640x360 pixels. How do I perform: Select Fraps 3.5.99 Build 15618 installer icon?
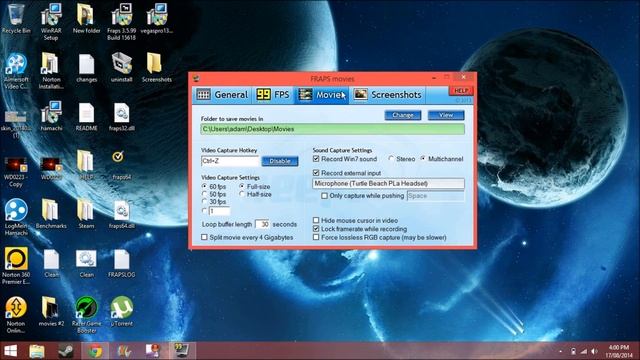click(121, 21)
